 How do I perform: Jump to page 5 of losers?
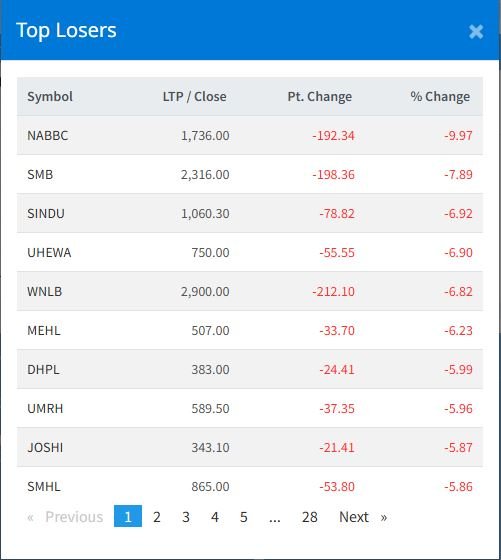(x=244, y=516)
